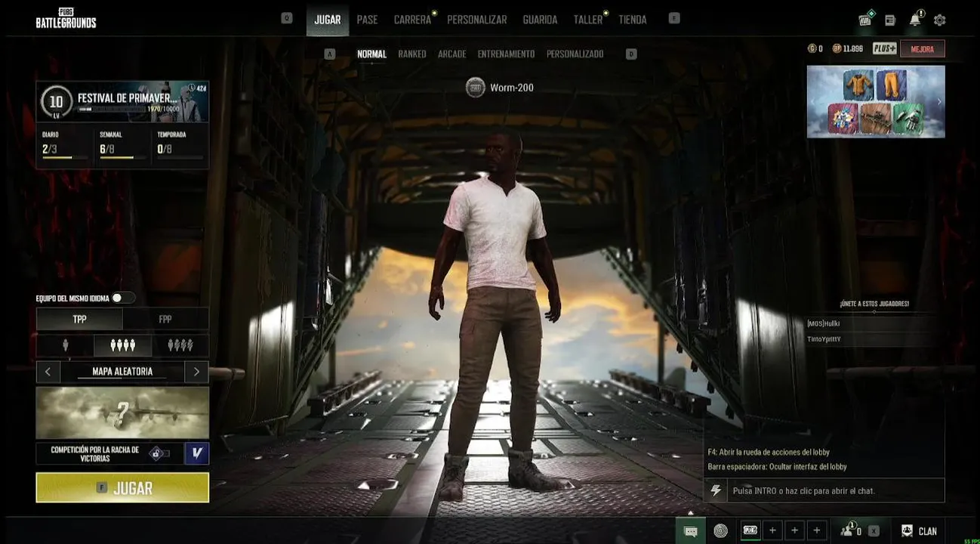Screen dimensions: 980x544
Task: Click the red MEJORA upgrade button
Action: pyautogui.click(x=923, y=49)
